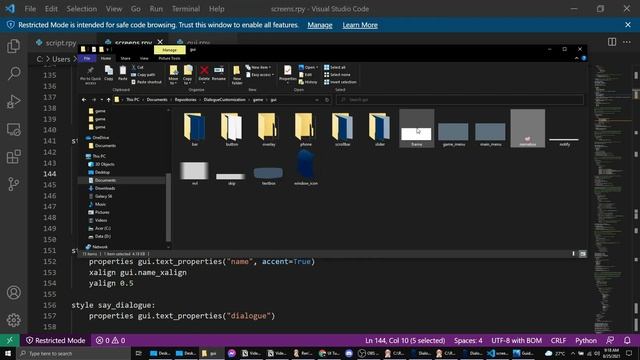Screen dimensions: 640x360
Task: Open the address bar history dropdown
Action: point(317,100)
